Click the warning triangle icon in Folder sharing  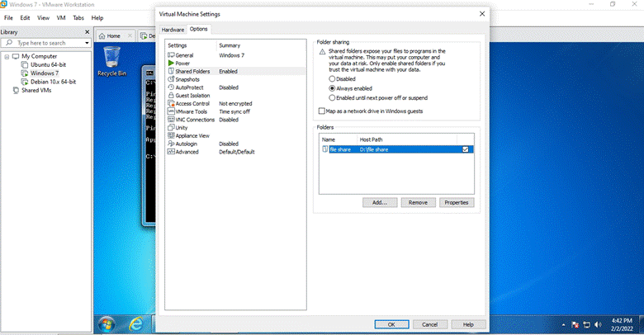point(322,52)
